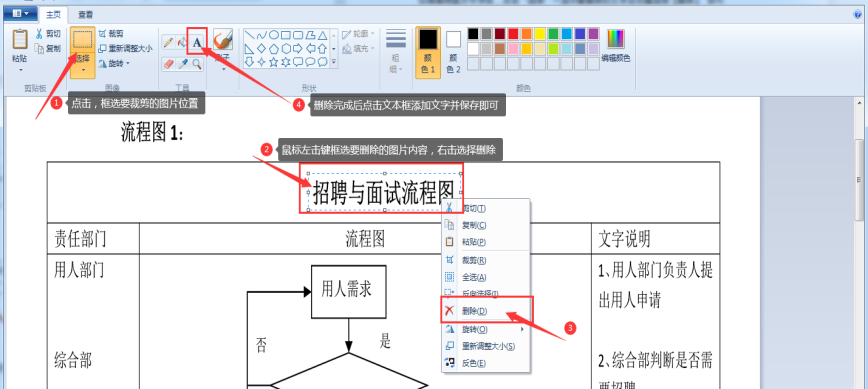Image resolution: width=868 pixels, height=389 pixels.
Task: Choose the Line shape in shapes gallery
Action: (250, 35)
